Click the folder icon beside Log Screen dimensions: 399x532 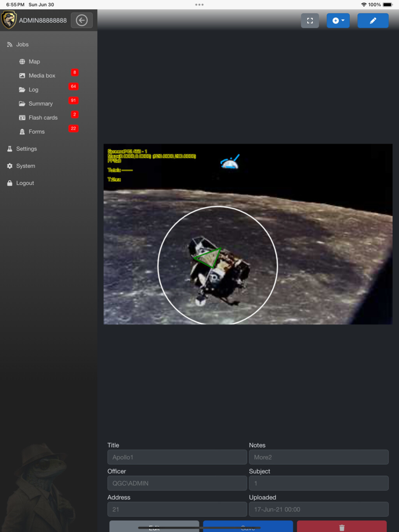click(x=22, y=90)
